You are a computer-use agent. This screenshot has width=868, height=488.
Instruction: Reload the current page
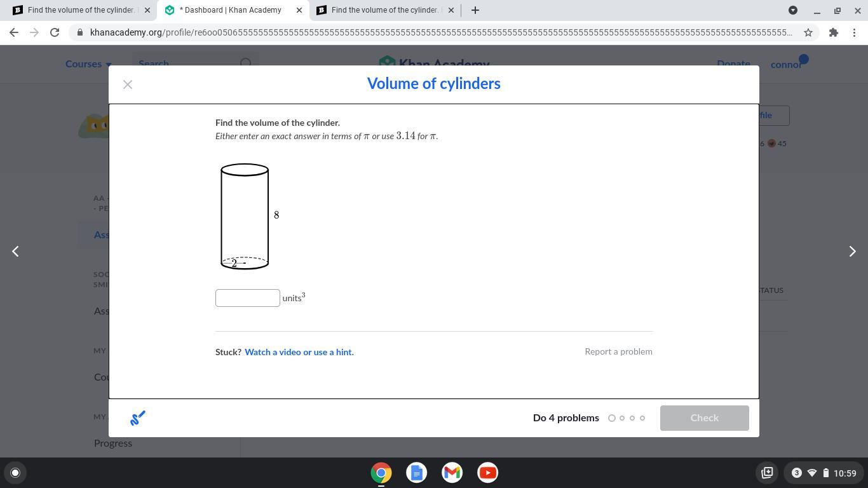click(55, 32)
